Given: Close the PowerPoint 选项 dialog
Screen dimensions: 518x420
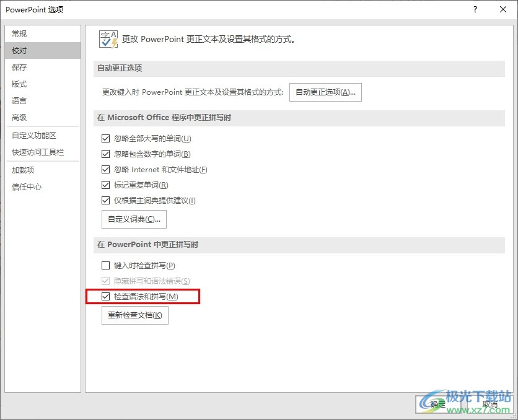Looking at the screenshot, I should coord(503,9).
